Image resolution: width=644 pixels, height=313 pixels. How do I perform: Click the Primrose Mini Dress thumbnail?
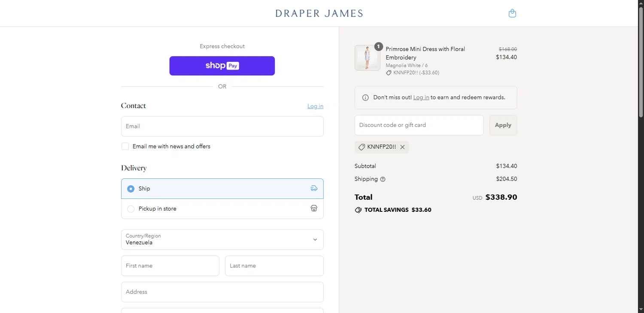pyautogui.click(x=367, y=58)
